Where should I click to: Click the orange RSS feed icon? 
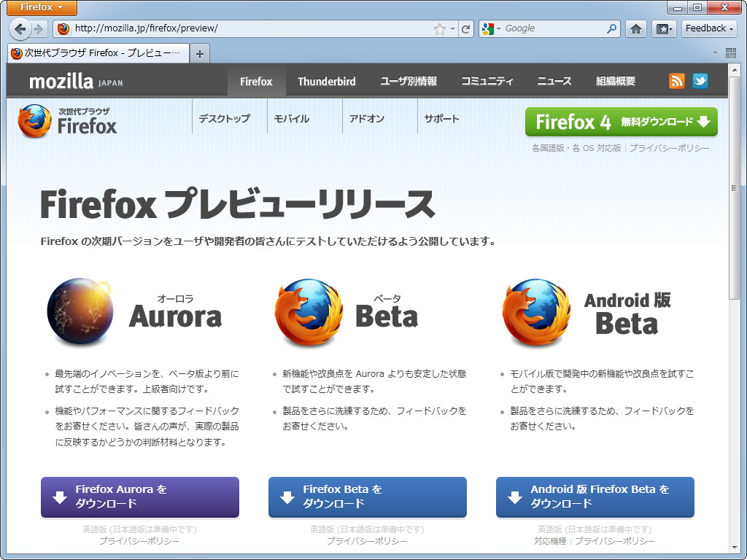676,80
